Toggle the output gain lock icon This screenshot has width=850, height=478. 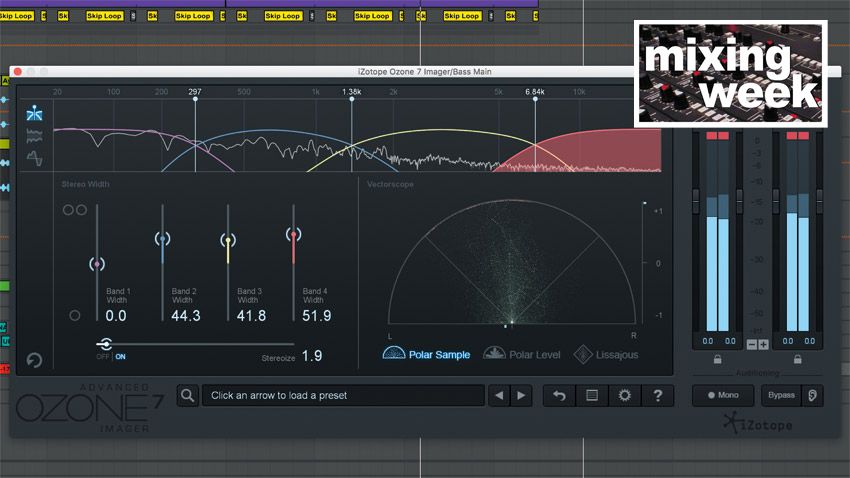click(x=797, y=359)
